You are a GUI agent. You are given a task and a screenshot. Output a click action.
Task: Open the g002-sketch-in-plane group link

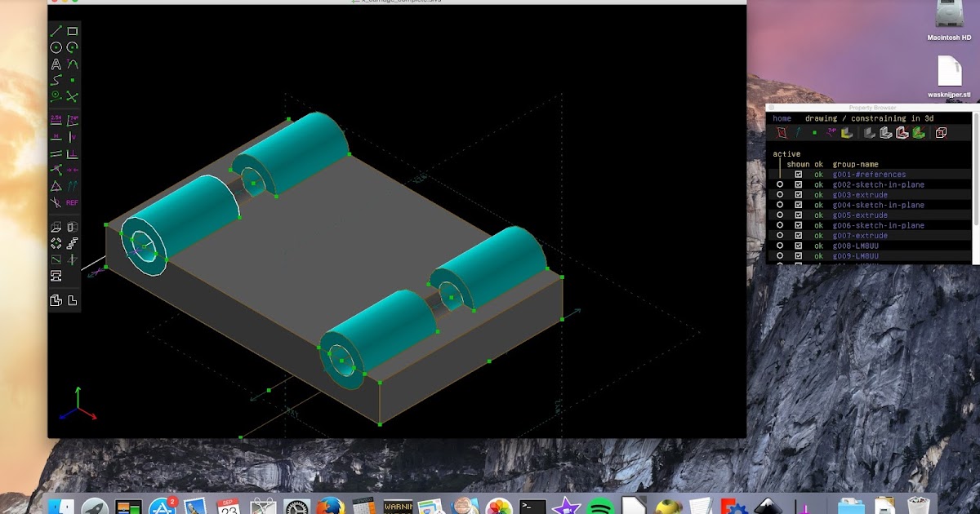click(878, 184)
